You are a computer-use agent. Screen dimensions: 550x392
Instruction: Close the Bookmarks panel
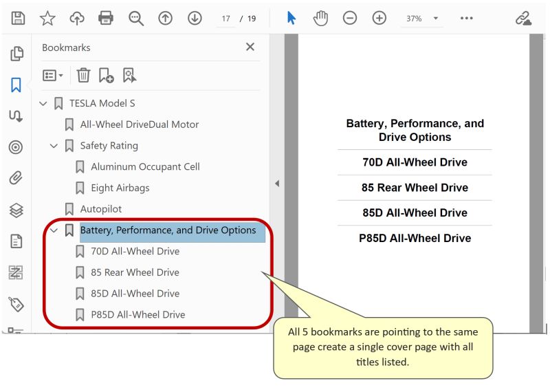250,47
